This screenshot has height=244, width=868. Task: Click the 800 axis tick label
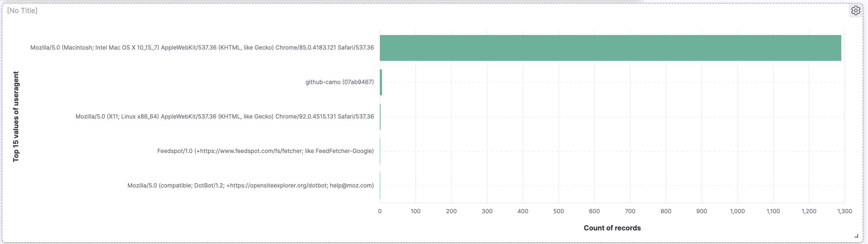666,211
